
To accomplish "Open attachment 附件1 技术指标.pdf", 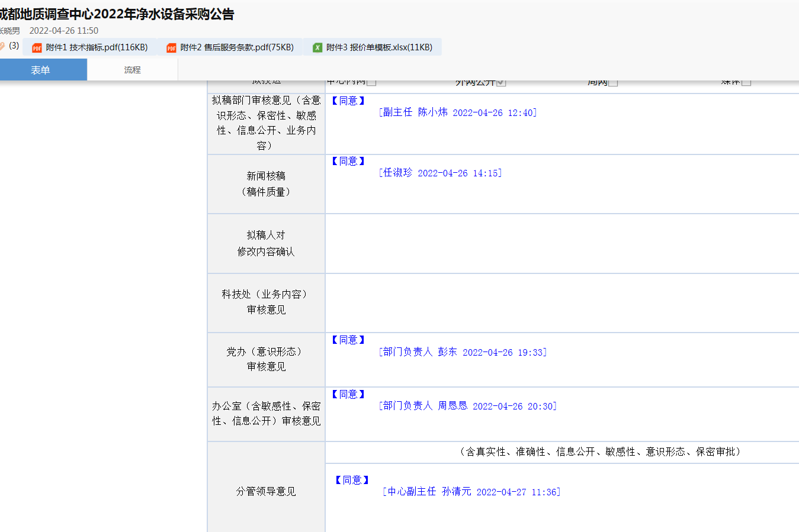I will click(97, 47).
